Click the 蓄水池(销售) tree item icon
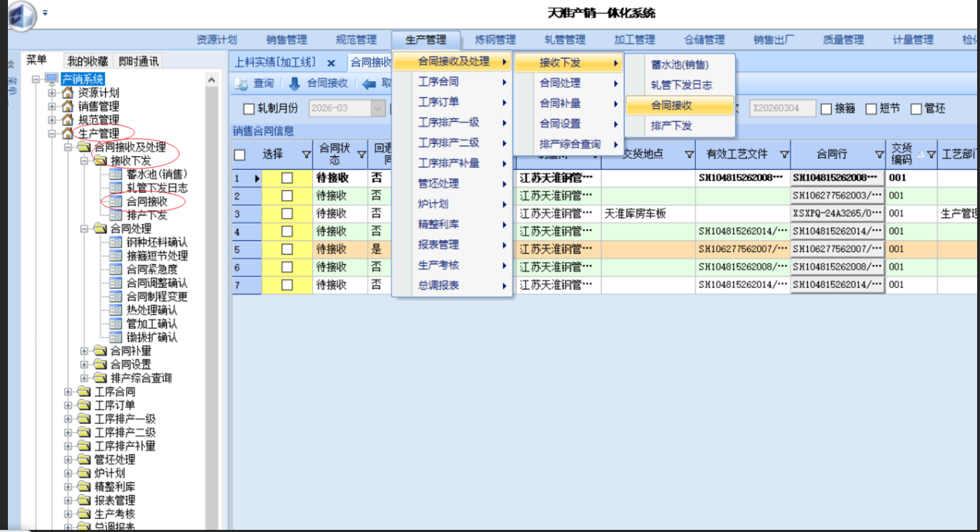The image size is (980, 532). [116, 174]
